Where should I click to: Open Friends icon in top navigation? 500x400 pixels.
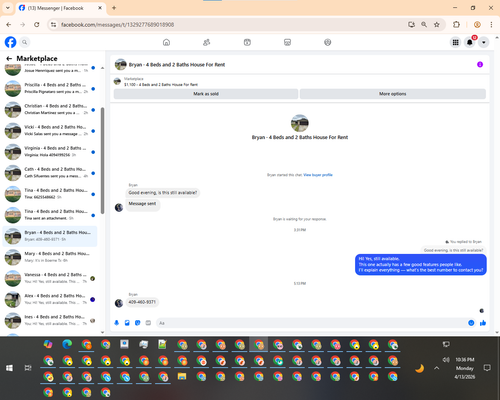point(207,42)
